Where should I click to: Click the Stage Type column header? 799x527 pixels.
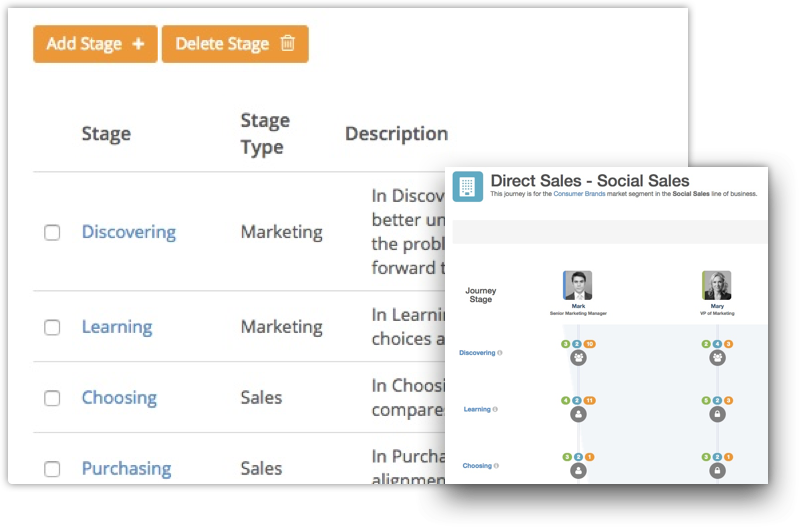click(265, 134)
